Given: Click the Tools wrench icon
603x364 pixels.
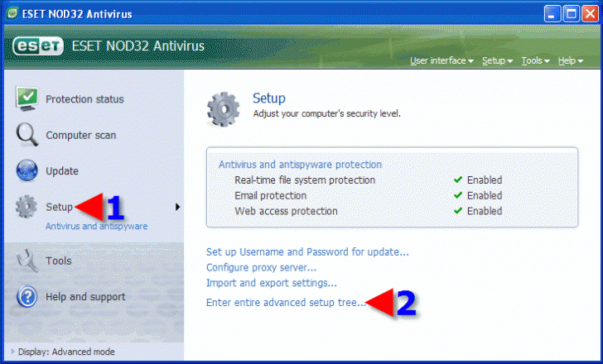Looking at the screenshot, I should 27,261.
